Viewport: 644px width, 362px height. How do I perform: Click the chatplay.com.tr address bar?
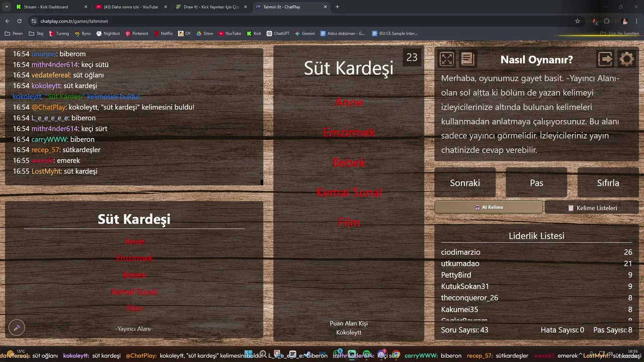pos(302,21)
